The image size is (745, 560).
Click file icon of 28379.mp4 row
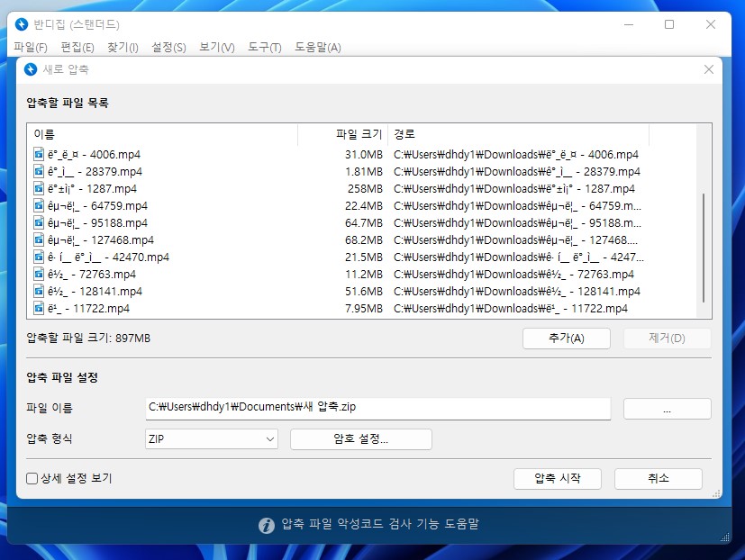[39, 171]
